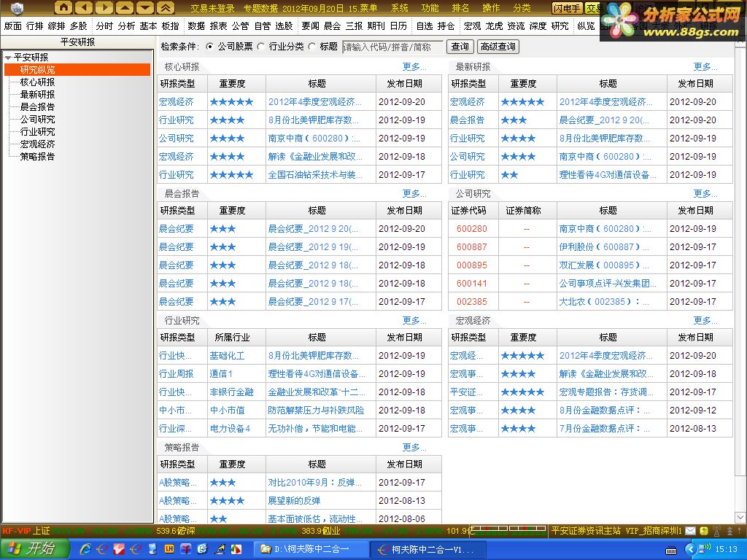The height and width of the screenshot is (560, 747).
Task: Click the down arrow toolbar icon
Action: pos(145,7)
